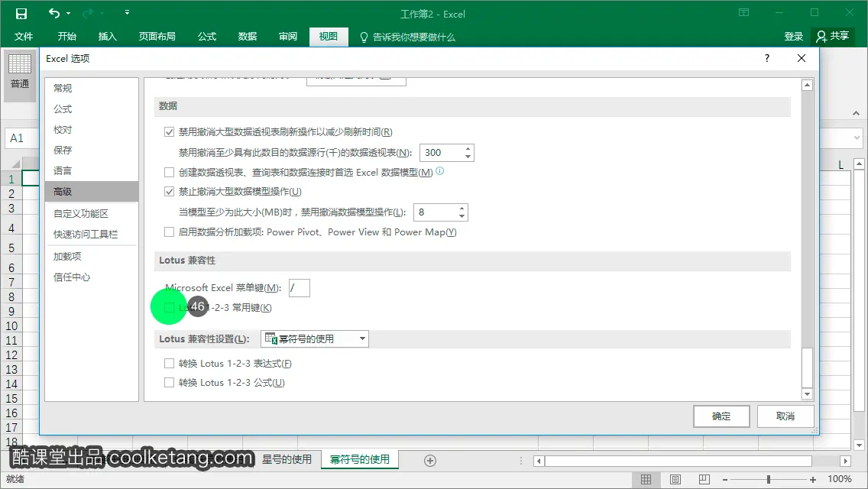Select row header 5 in worksheet
This screenshot has width=868, height=489.
11,248
